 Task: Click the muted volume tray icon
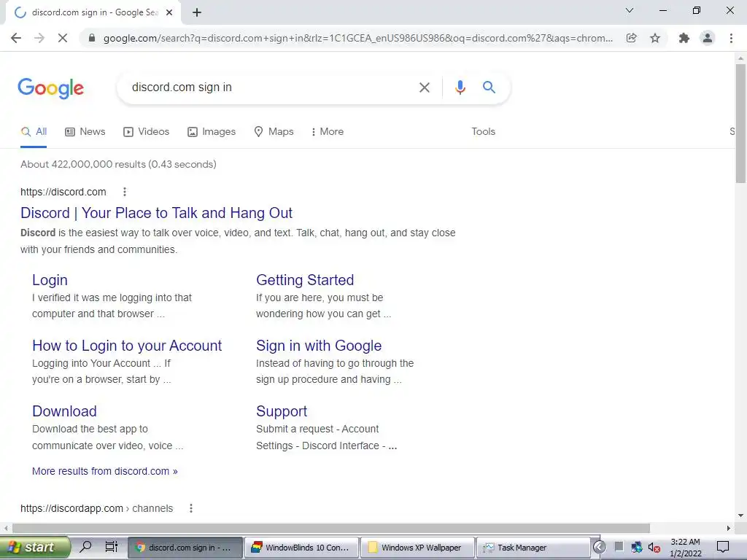(x=654, y=548)
